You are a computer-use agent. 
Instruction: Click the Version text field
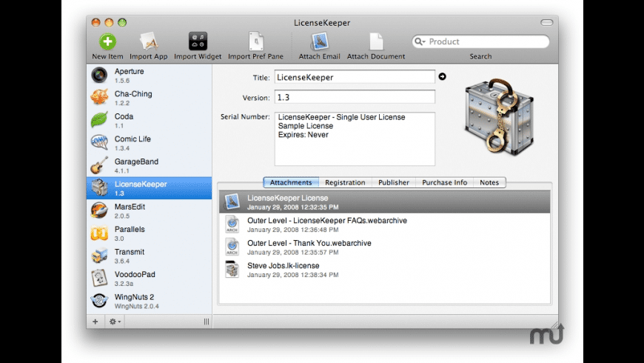(355, 97)
